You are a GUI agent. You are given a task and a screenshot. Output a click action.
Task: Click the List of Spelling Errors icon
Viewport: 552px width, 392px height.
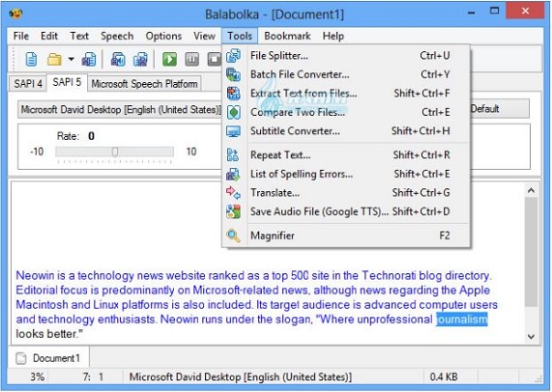tap(233, 174)
